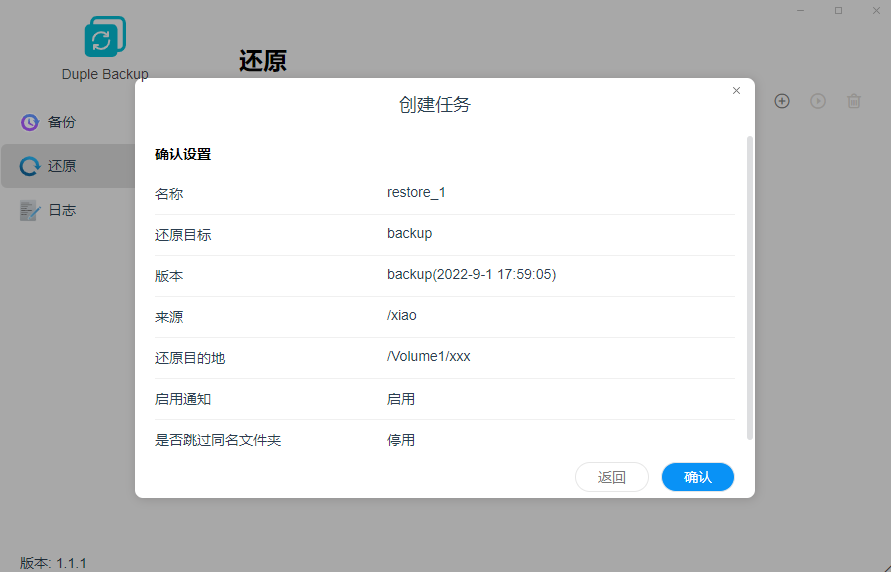Viewport: 891px width, 572px height.
Task: Maximize the Duple Backup window
Action: click(x=838, y=10)
